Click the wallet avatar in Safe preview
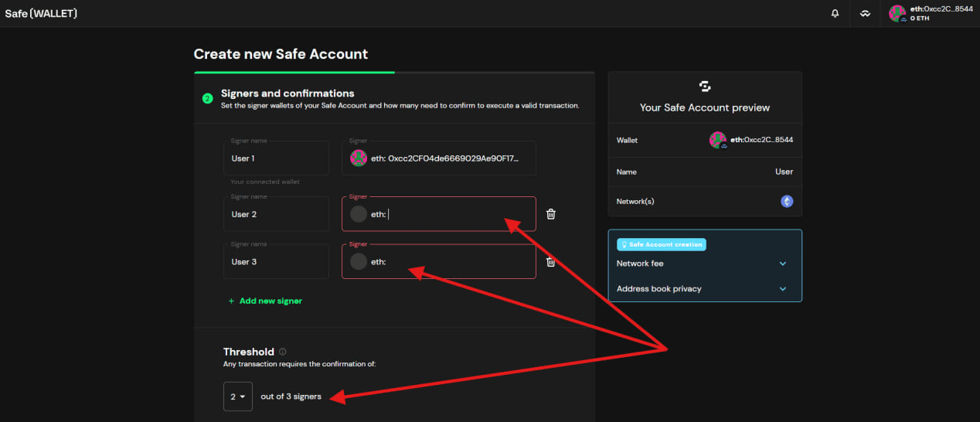 (718, 140)
